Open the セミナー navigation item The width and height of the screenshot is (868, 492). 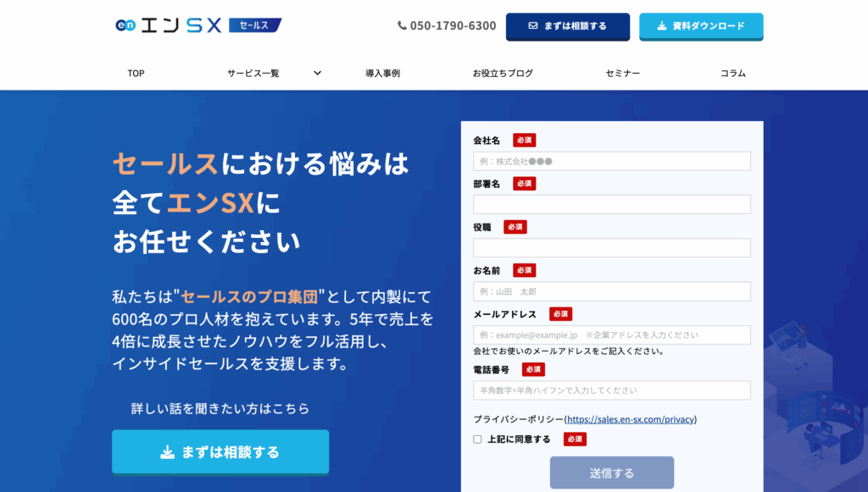pyautogui.click(x=623, y=73)
